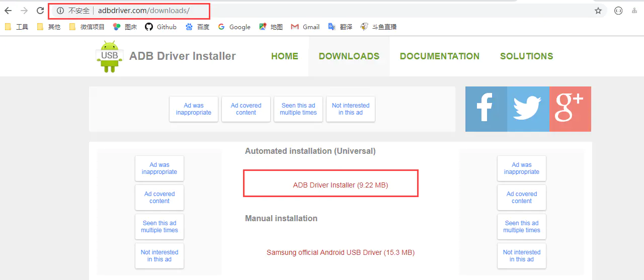Bookmark page with the star icon
Viewport: 644px width, 280px height.
598,11
